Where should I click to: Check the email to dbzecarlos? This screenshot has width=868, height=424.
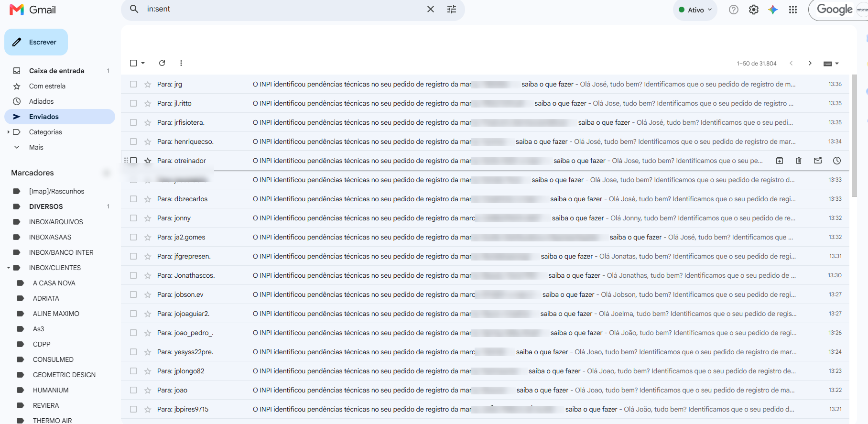pos(133,199)
